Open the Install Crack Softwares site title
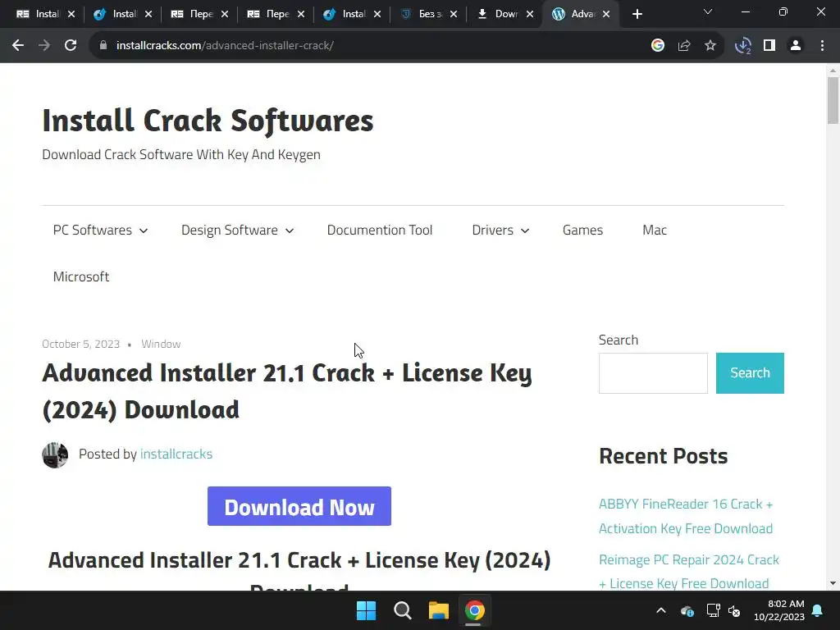840x630 pixels. (x=208, y=120)
